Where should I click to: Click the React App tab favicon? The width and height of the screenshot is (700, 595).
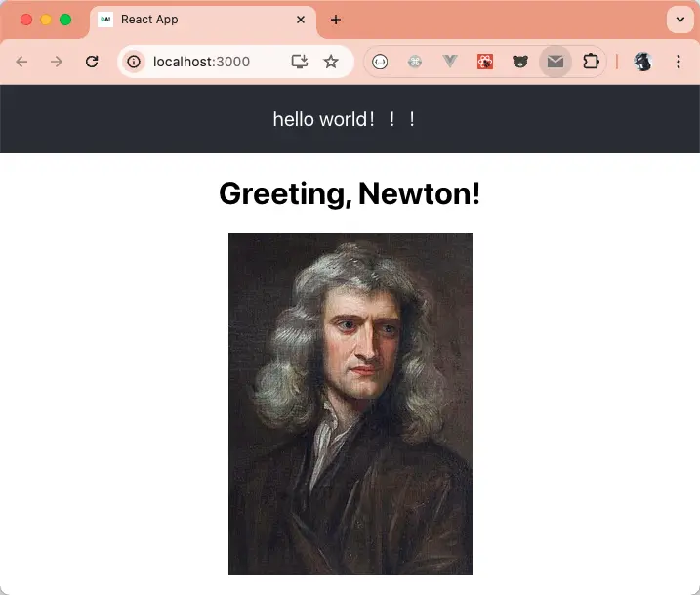coord(105,20)
